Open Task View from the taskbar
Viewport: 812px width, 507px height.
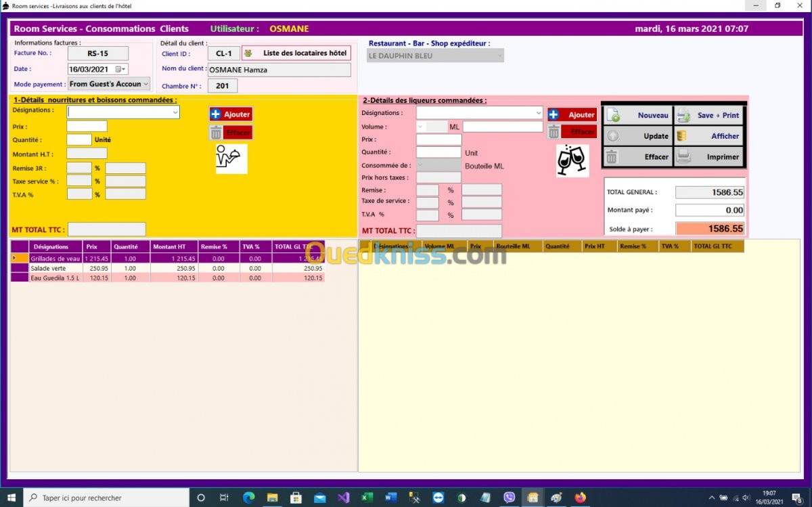224,498
